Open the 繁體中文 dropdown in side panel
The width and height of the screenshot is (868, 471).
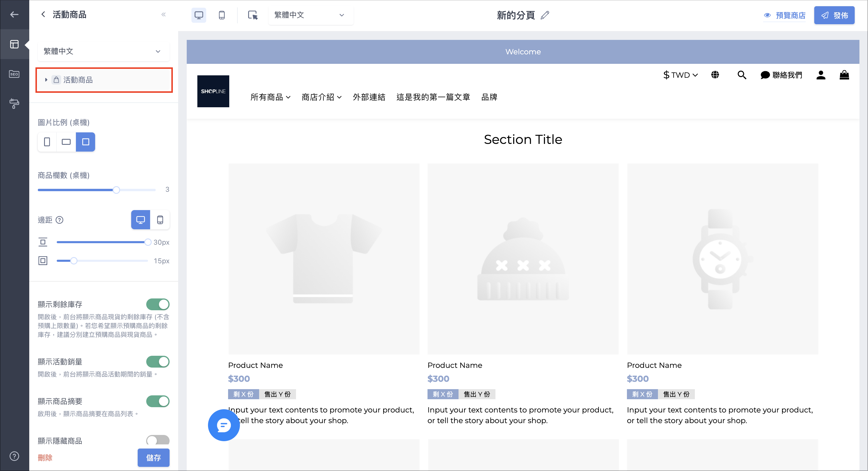103,51
